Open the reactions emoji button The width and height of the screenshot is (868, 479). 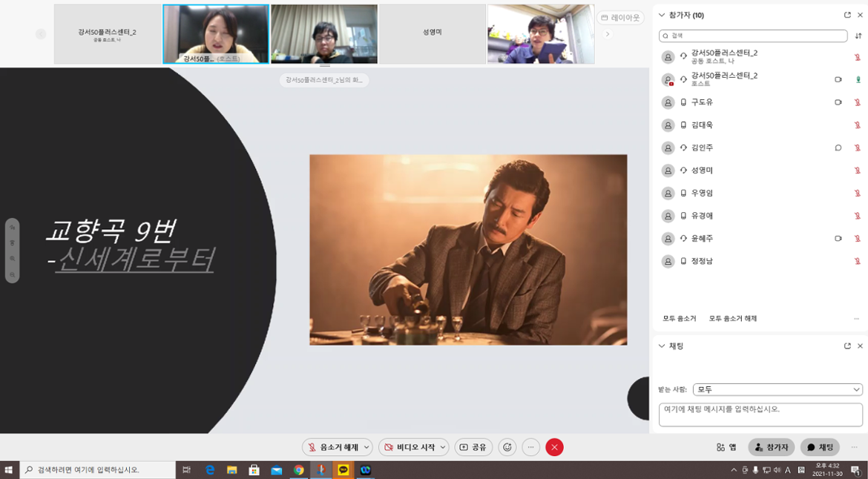pos(507,447)
